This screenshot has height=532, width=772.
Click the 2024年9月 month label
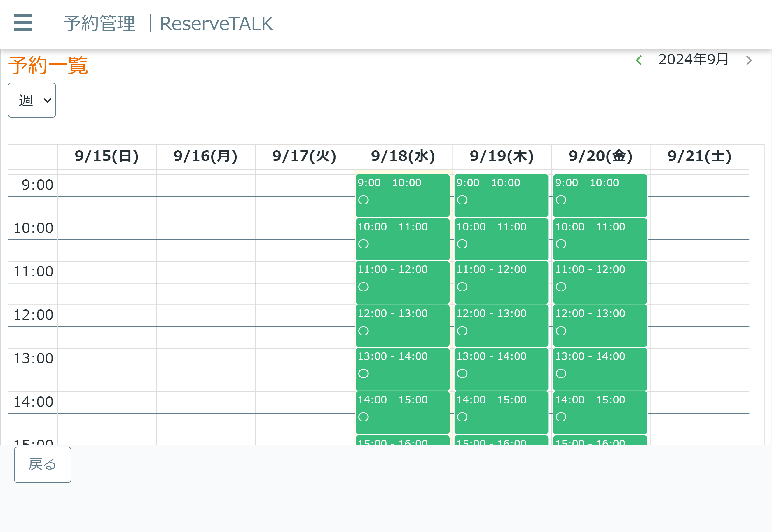(x=693, y=60)
